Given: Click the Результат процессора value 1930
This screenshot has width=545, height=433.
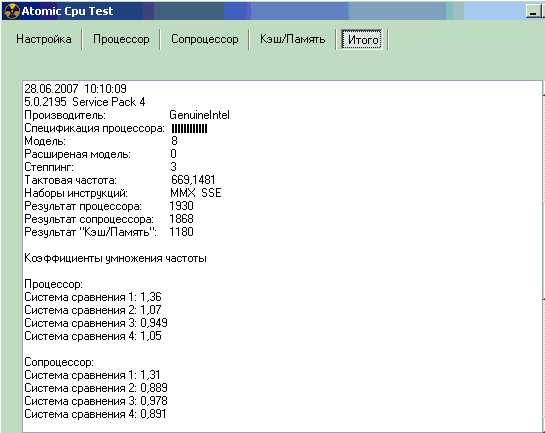Looking at the screenshot, I should point(181,206).
